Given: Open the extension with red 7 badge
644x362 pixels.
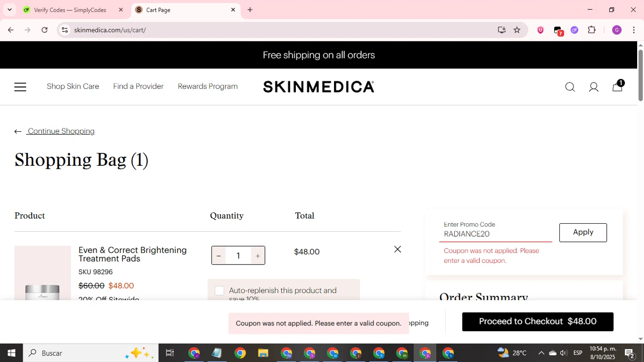Looking at the screenshot, I should [x=558, y=30].
